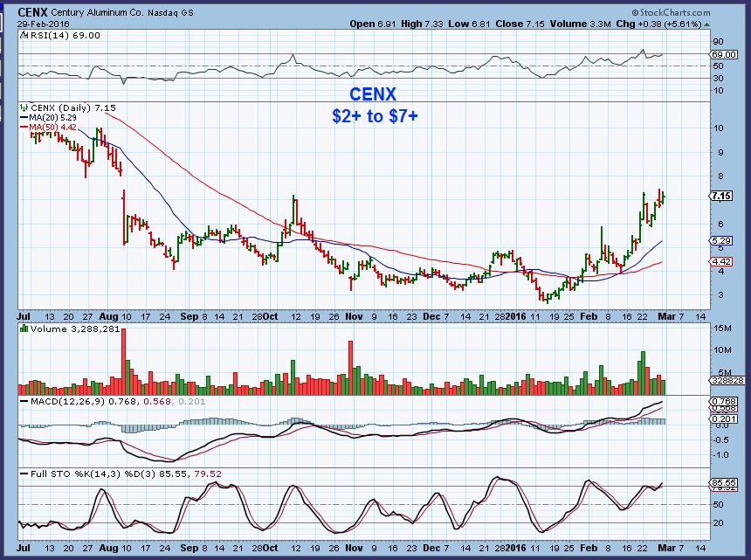751x560 pixels.
Task: Click the 85.55 stochastic value tag
Action: pyautogui.click(x=723, y=483)
